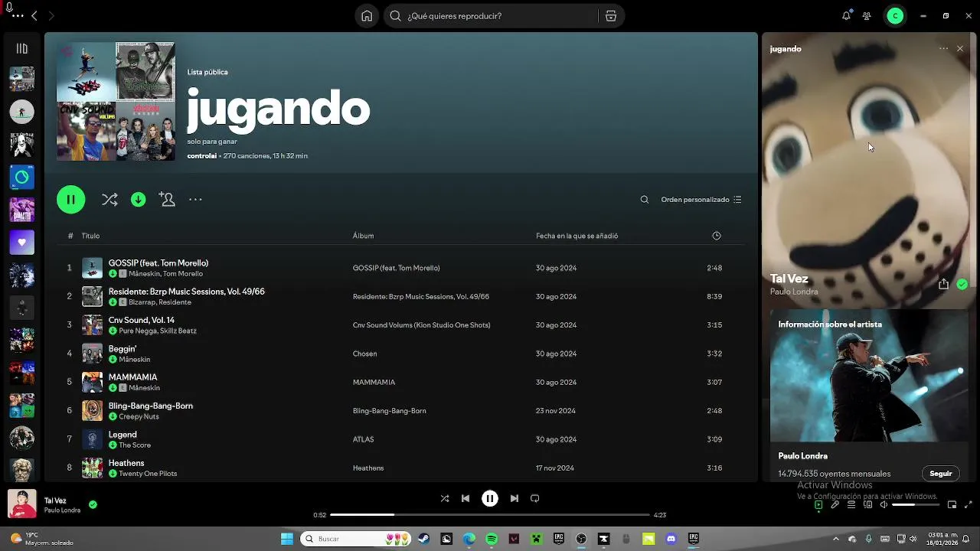This screenshot has height=551, width=980.
Task: Open the notifications bell in Spotify's top bar
Action: (x=846, y=16)
